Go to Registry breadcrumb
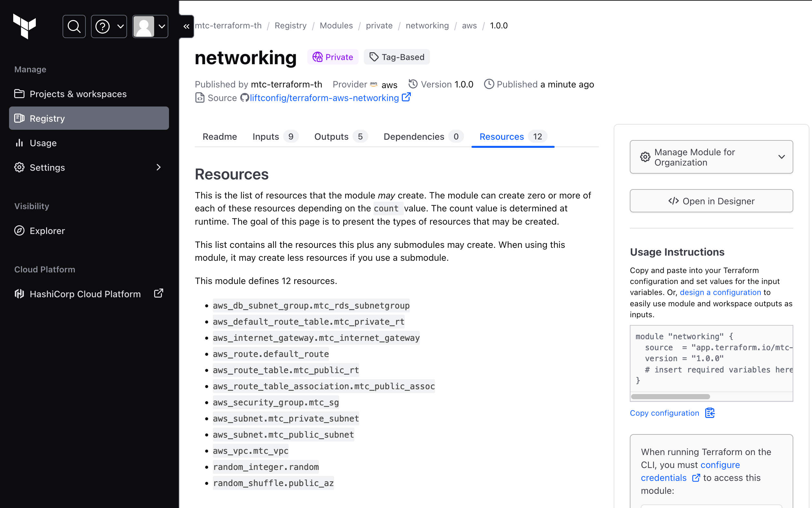 point(290,25)
